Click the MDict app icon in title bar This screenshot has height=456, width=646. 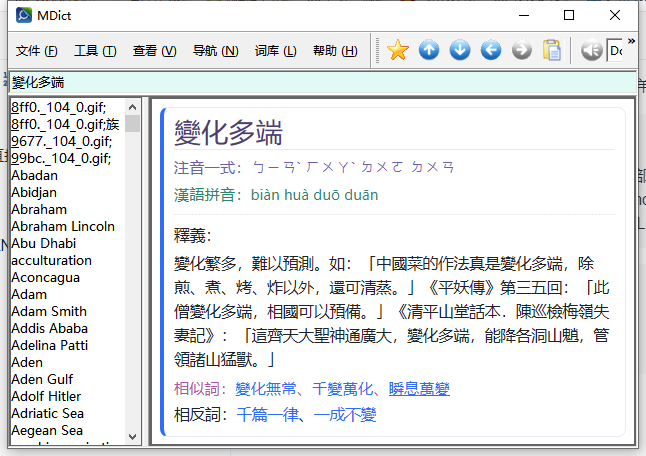point(22,15)
